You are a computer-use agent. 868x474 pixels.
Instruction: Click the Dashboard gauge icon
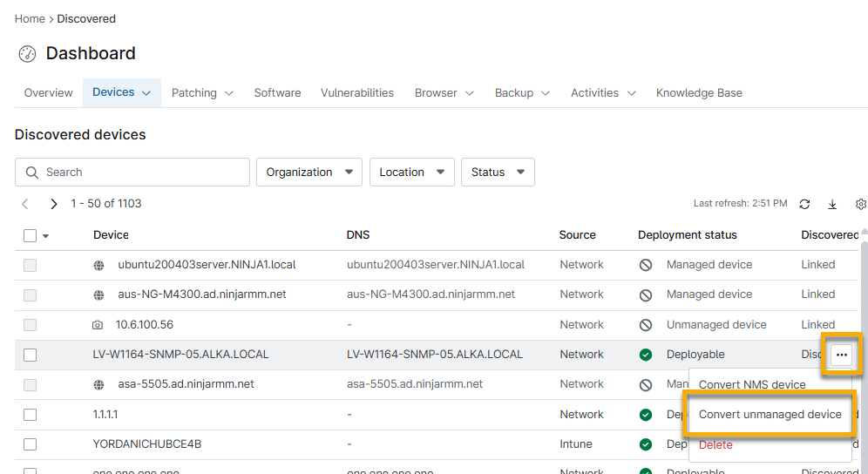28,54
